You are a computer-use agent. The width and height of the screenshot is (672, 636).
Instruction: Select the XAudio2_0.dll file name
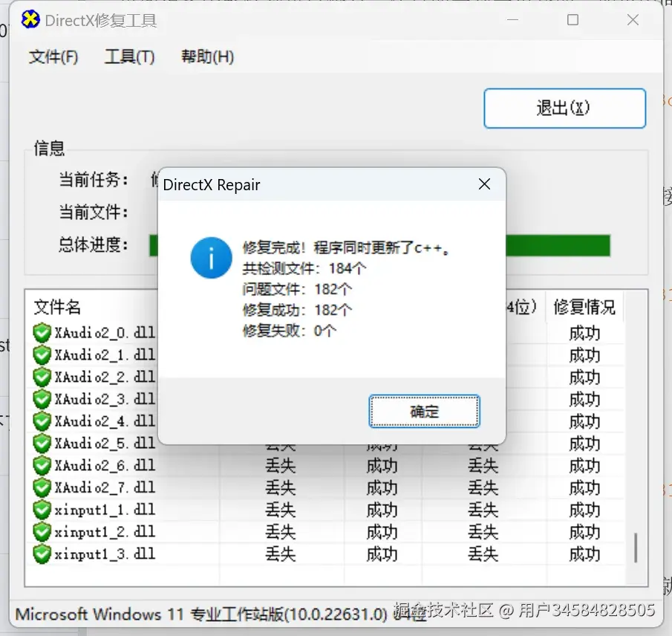(105, 333)
